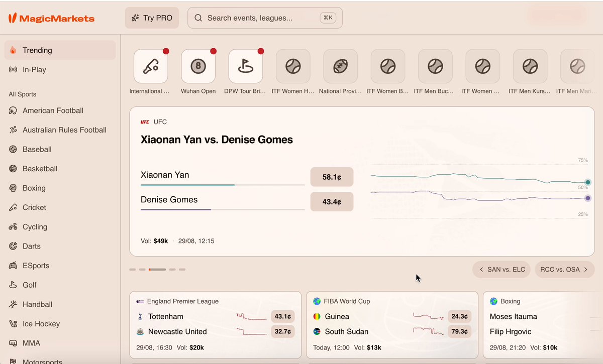Viewport: 603px width, 364px height.
Task: Open the Guinea vs South Sudan market card
Action: (x=392, y=325)
